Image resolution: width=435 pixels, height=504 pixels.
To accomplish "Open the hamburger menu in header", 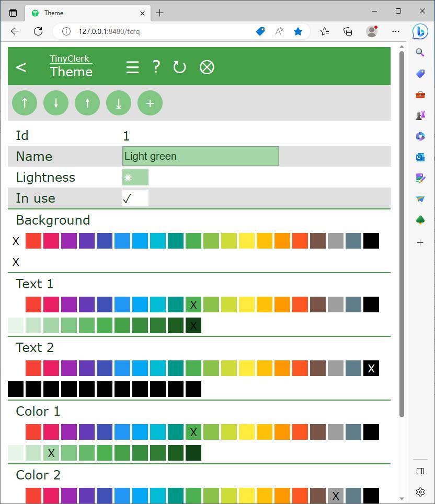I will pos(132,67).
